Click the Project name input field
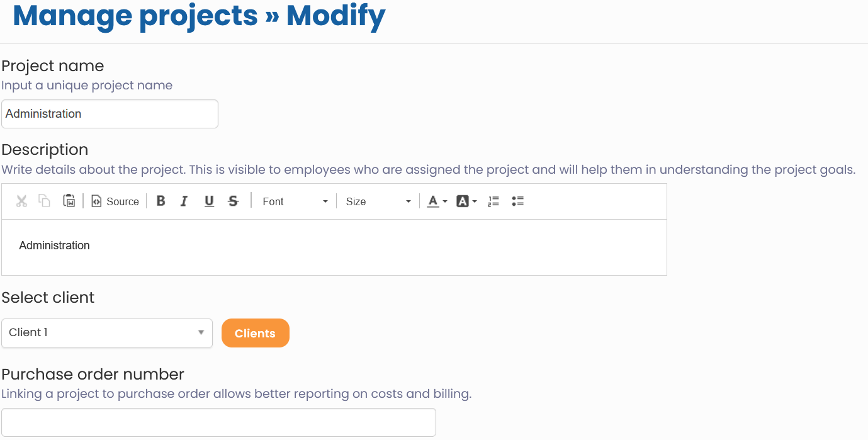 [x=110, y=114]
